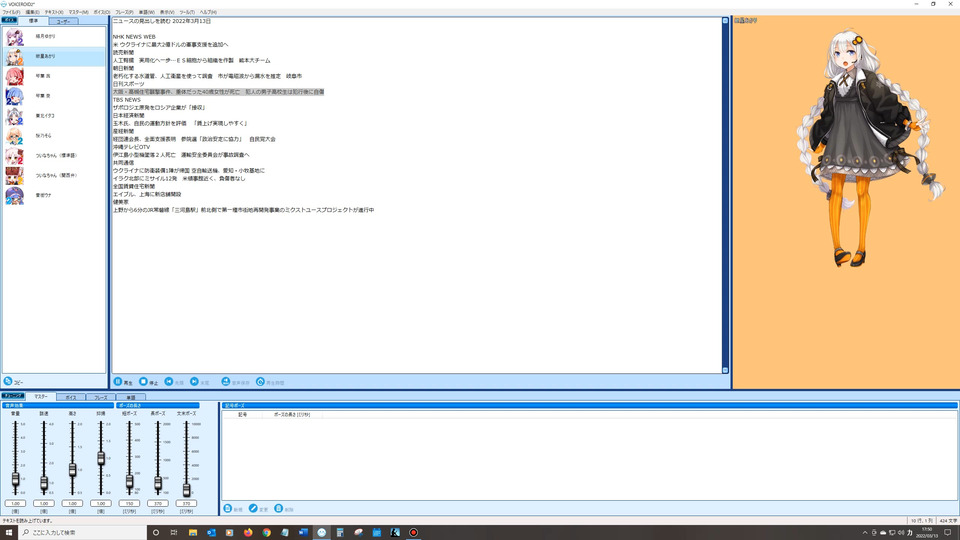The image size is (960, 540).
Task: Open Google Chrome from the taskbar
Action: pyautogui.click(x=266, y=532)
